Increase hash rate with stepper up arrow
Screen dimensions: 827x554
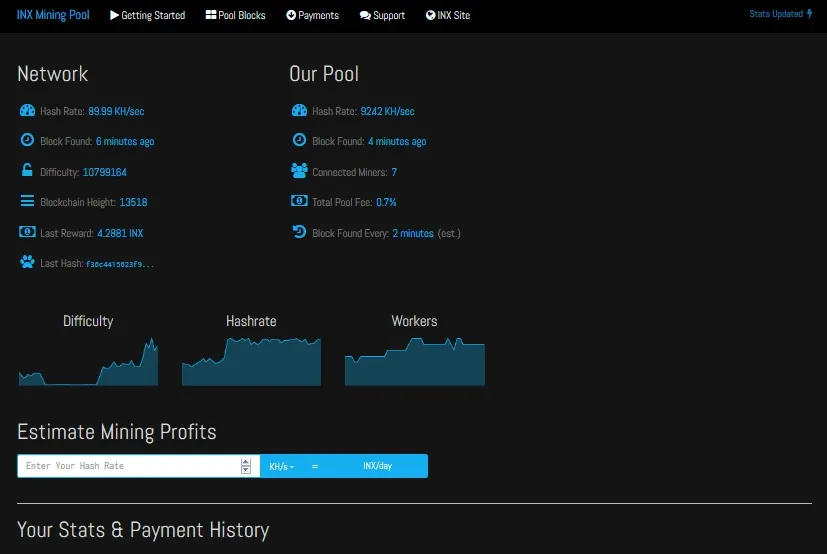click(x=246, y=462)
